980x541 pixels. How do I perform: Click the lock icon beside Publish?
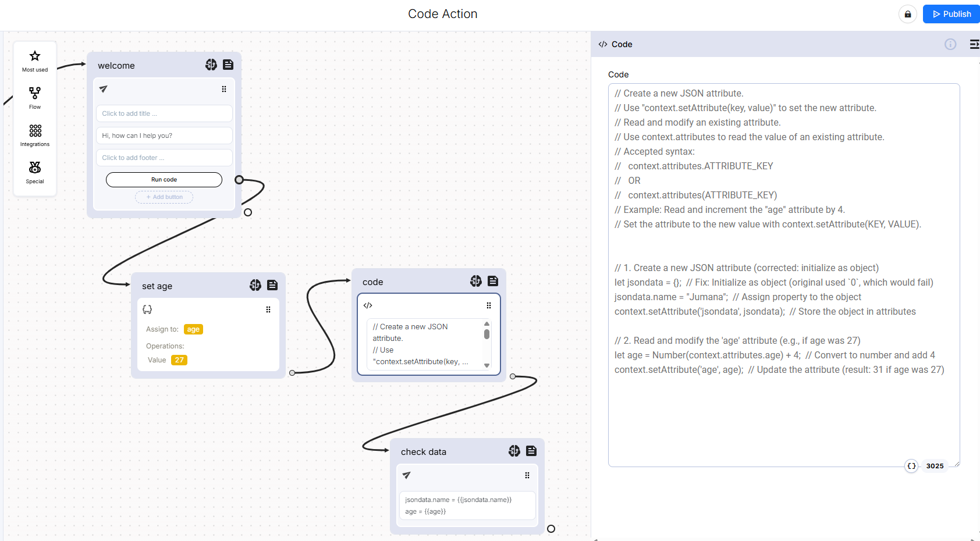[908, 14]
